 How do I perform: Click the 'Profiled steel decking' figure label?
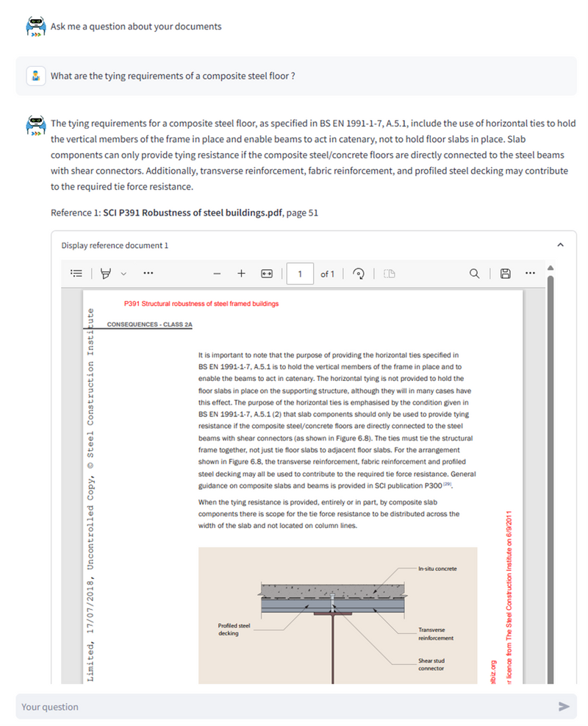coord(234,629)
